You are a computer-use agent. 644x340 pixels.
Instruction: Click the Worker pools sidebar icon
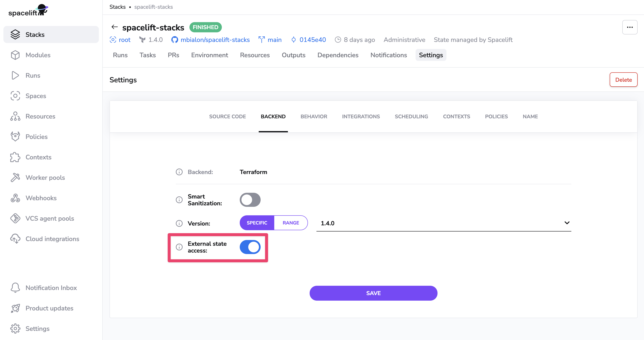click(15, 177)
